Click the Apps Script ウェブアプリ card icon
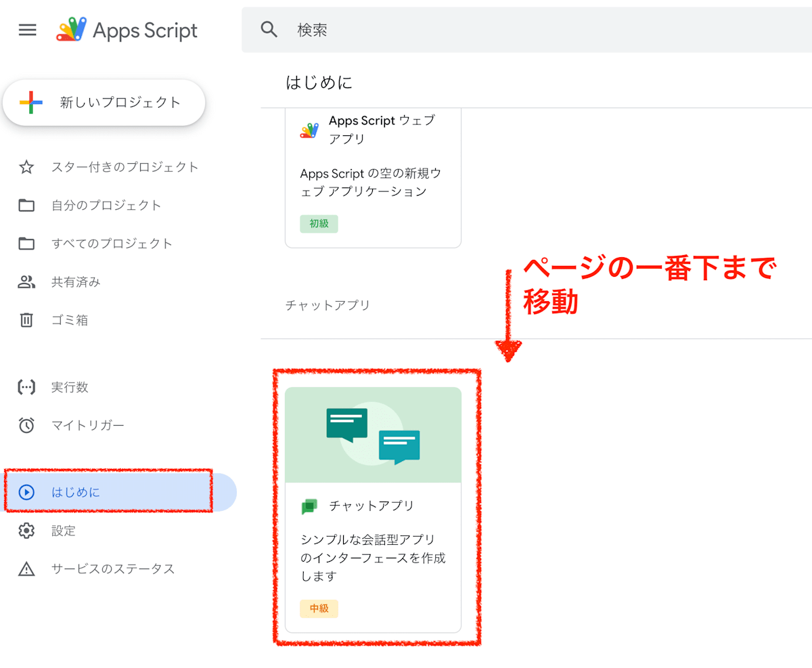The height and width of the screenshot is (668, 812). click(309, 130)
